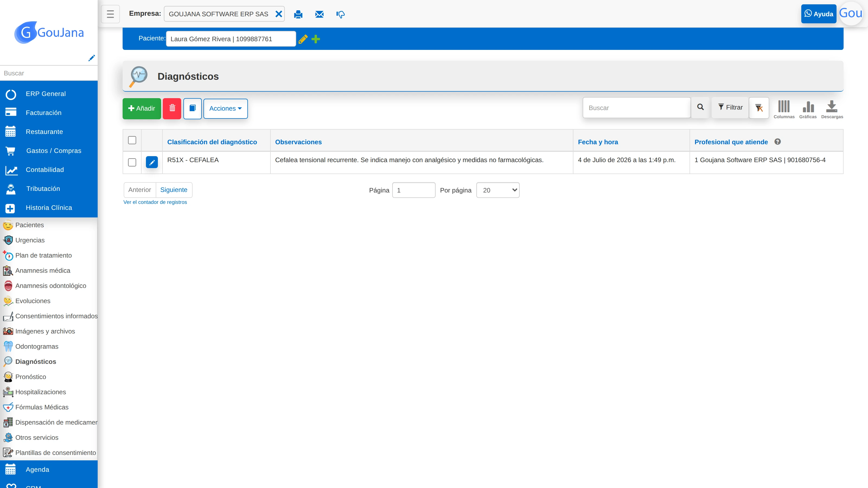Viewport: 868px width, 488px height.
Task: Expand Facturación module
Action: point(49,113)
